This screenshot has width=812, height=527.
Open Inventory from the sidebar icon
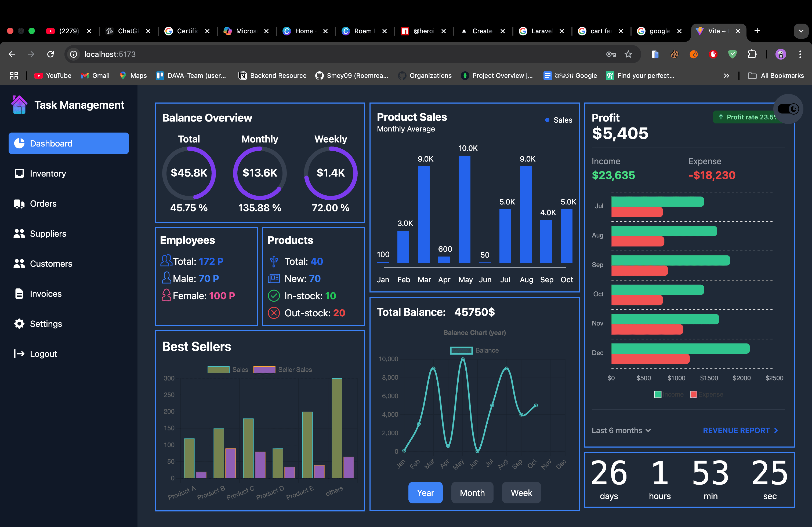coord(19,174)
